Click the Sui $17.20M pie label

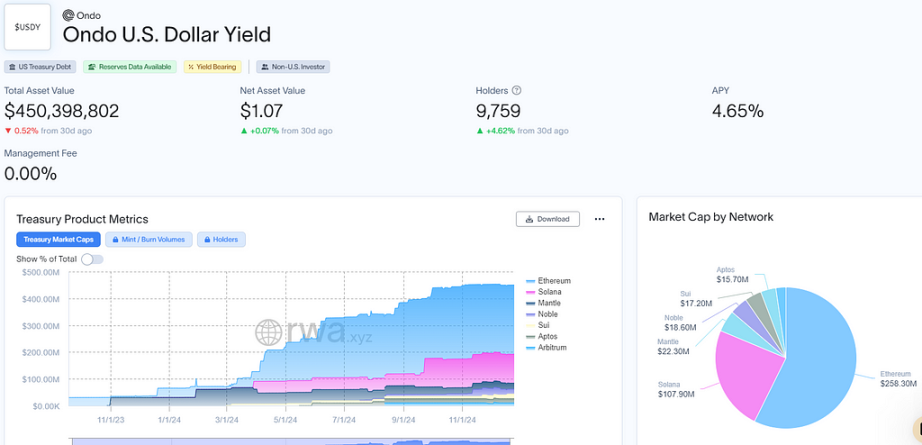tap(697, 299)
